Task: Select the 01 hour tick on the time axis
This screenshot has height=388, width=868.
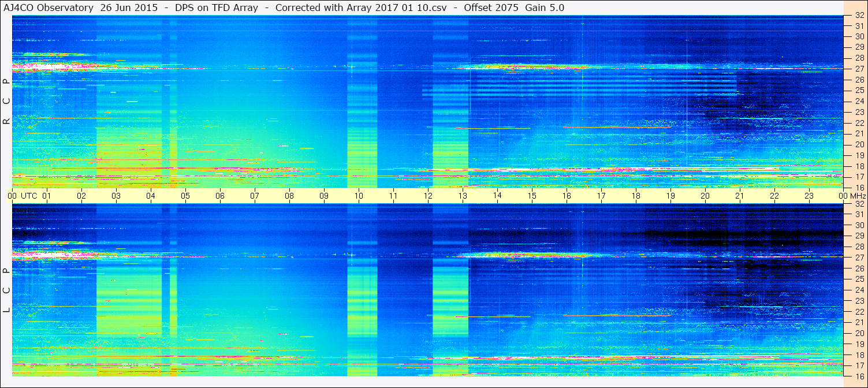Action: [47, 196]
